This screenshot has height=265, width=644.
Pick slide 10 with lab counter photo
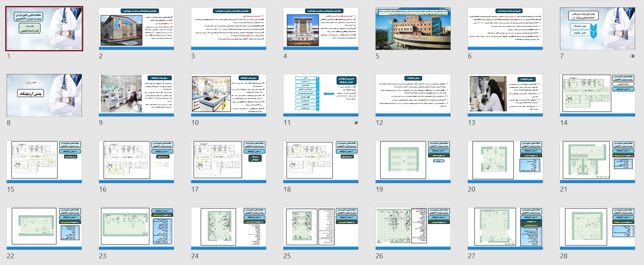pyautogui.click(x=229, y=95)
